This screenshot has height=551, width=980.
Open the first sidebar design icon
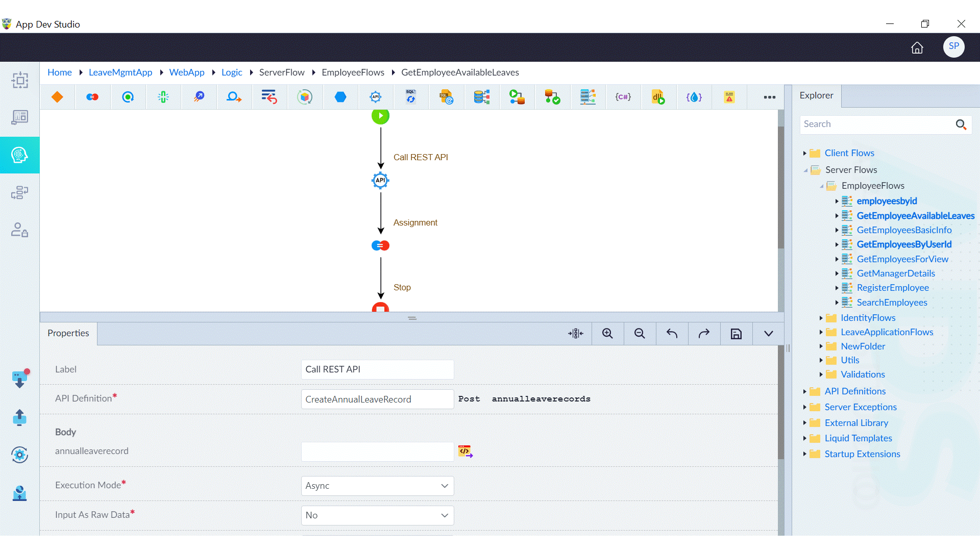20,80
